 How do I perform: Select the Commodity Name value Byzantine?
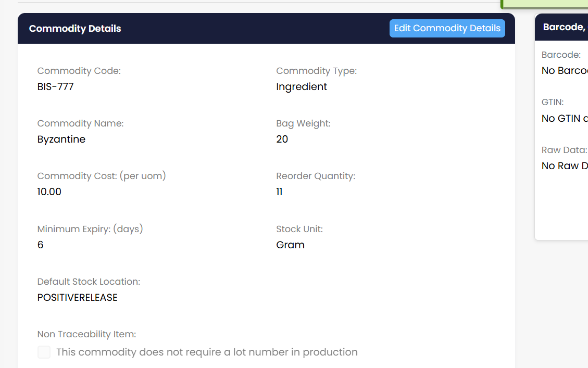coord(61,139)
